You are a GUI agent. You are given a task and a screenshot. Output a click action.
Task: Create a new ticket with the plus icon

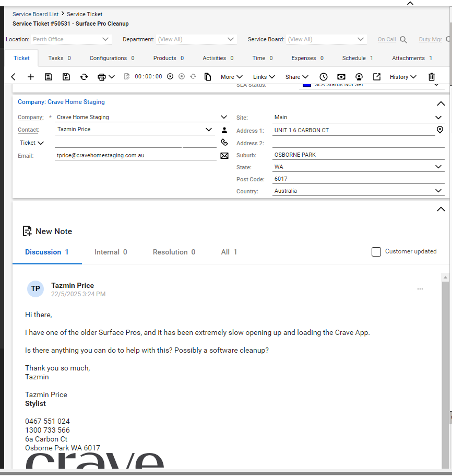point(31,77)
